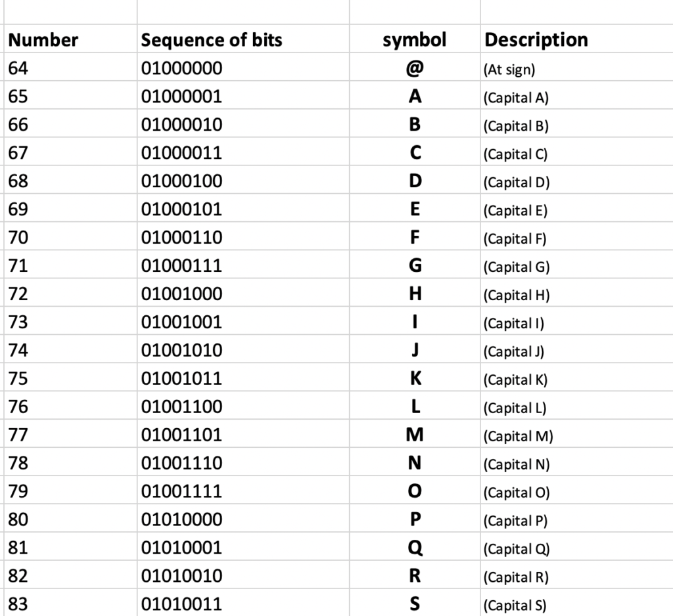Select the cell with bits 01000001

click(x=182, y=97)
